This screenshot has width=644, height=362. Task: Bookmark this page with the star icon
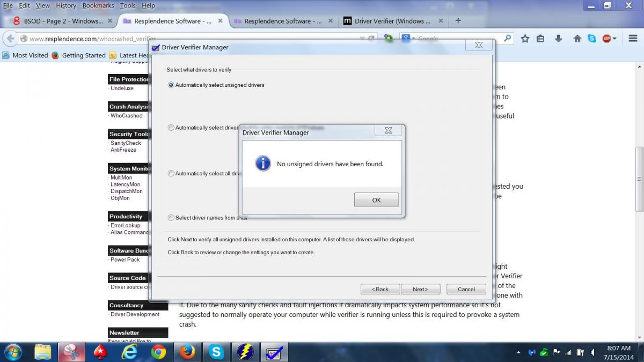pyautogui.click(x=525, y=39)
